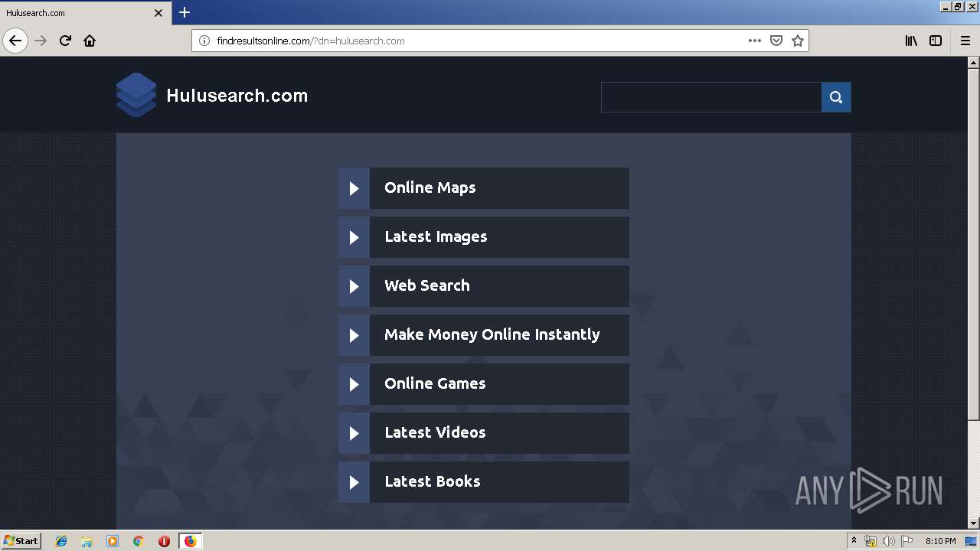The image size is (980, 551).
Task: Click the network tray icon
Action: coord(871,541)
